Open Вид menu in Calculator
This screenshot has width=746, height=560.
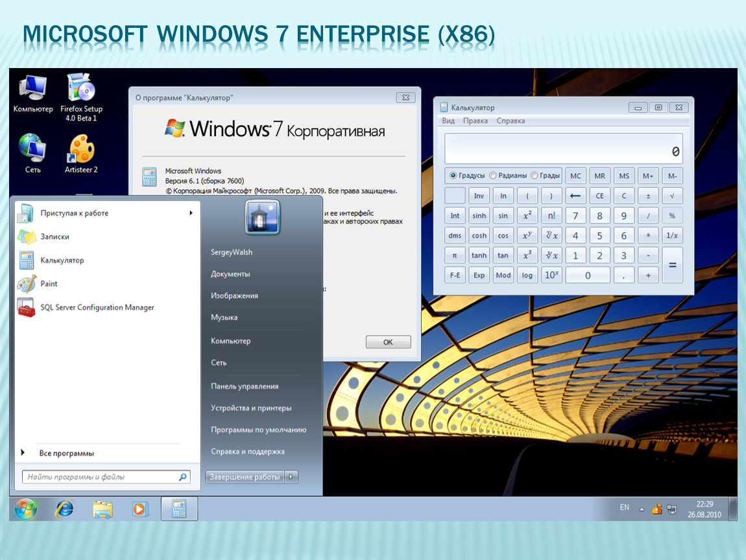point(448,121)
